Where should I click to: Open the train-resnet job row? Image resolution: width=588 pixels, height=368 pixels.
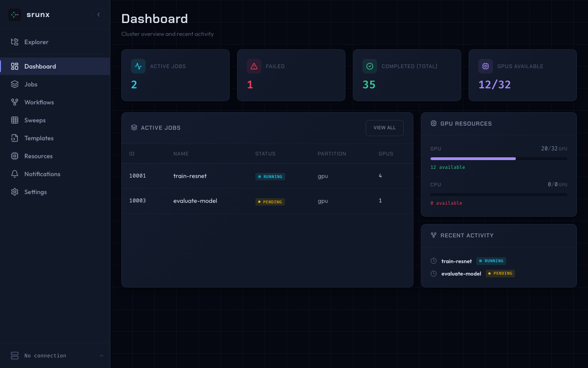click(x=190, y=176)
